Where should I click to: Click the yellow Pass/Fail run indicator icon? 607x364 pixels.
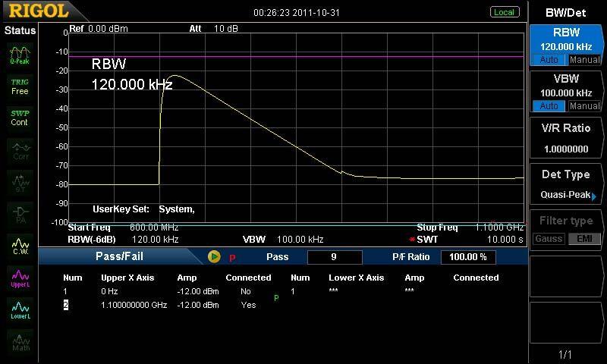[214, 257]
